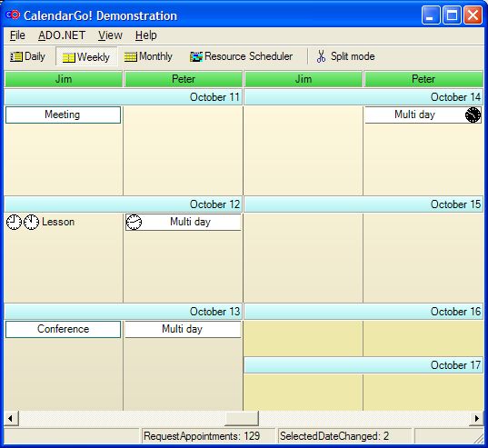
Task: Click the clock icon in Peter's Multi day on October 12
Action: click(x=134, y=222)
